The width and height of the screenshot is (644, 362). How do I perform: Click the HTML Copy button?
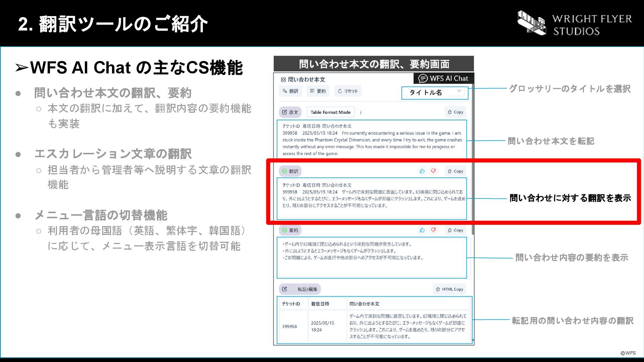(449, 289)
